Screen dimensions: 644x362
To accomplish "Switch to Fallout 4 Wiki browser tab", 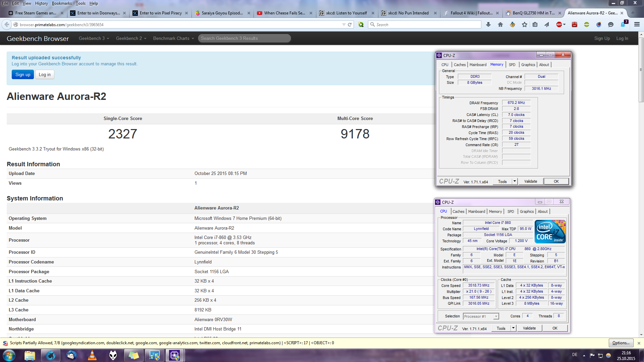I will 471,13.
